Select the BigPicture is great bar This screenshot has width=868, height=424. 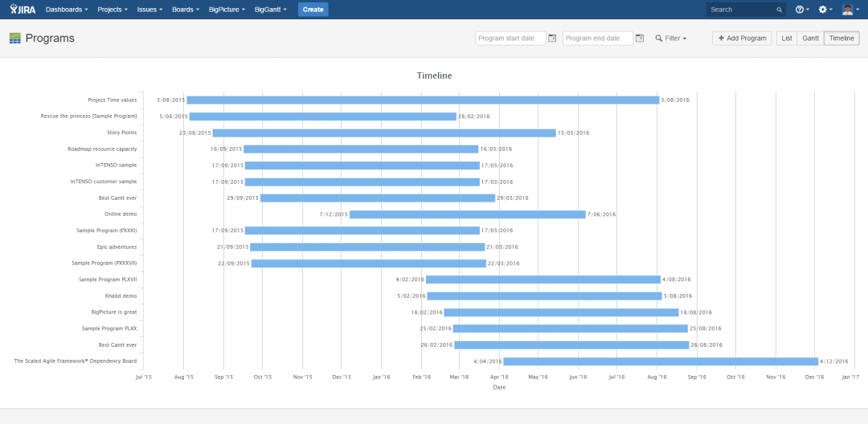point(561,312)
